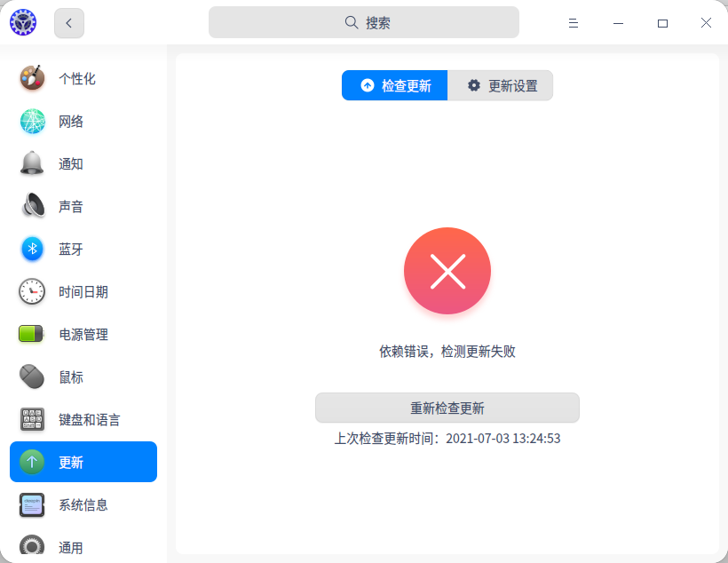Select 电源管理 in the sidebar
The width and height of the screenshot is (728, 563).
83,334
